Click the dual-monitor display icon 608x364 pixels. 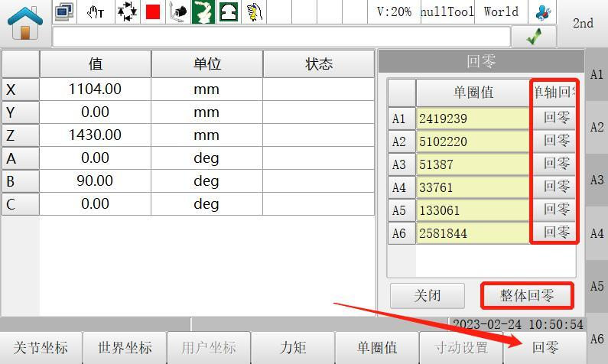[64, 11]
